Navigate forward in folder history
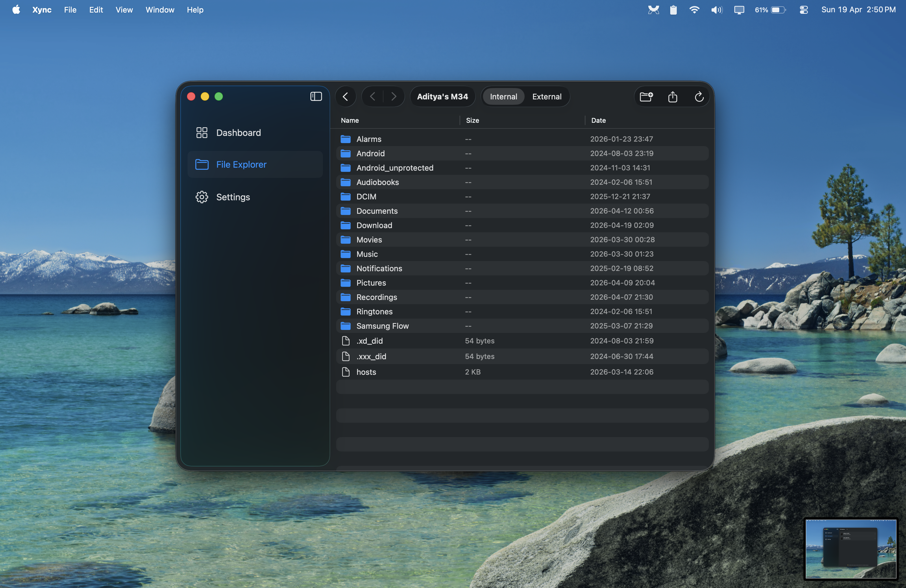 point(394,97)
